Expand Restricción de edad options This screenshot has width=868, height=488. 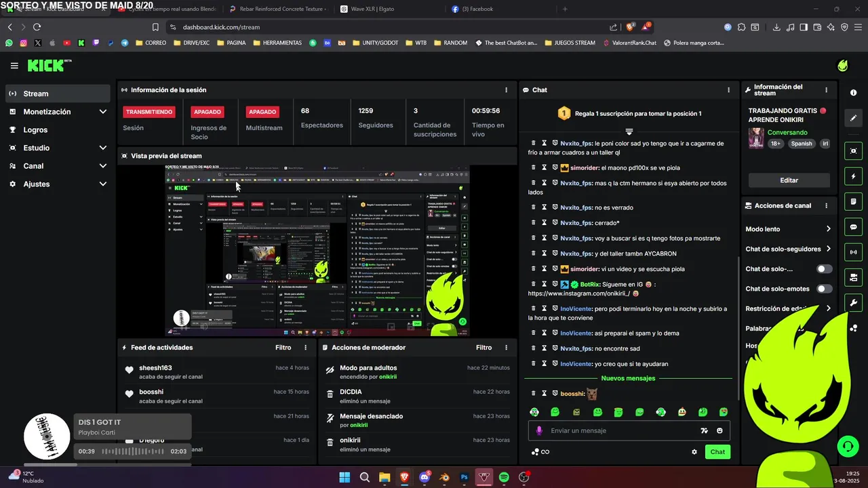(828, 308)
